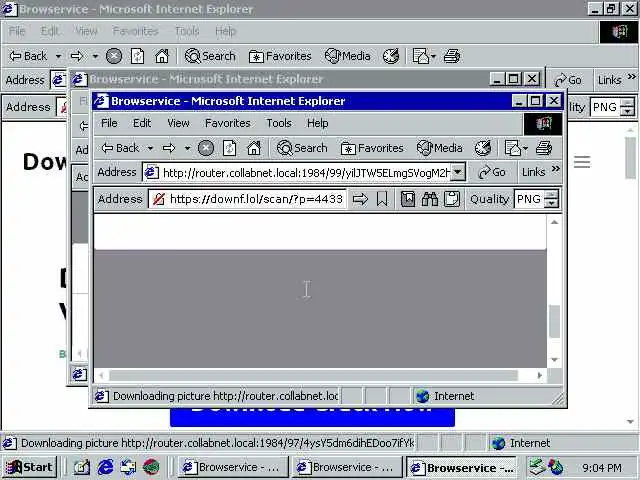This screenshot has height=480, width=640.
Task: Click vertical scrollbar down arrow in front window
Action: (x=554, y=360)
